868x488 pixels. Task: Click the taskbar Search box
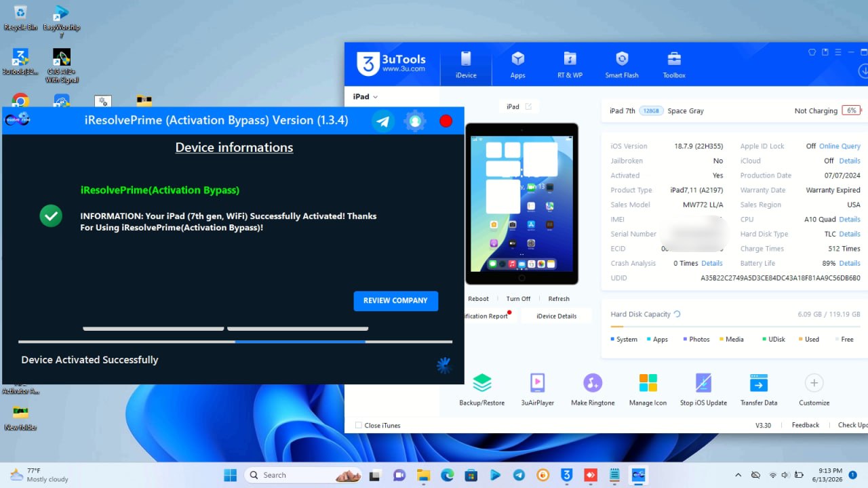[302, 475]
